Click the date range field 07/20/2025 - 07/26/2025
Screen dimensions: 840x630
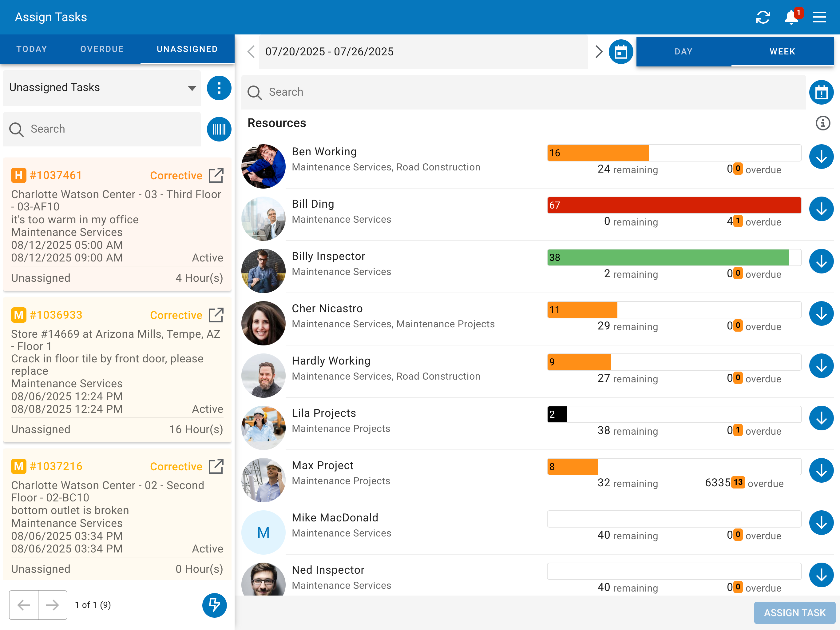(423, 52)
